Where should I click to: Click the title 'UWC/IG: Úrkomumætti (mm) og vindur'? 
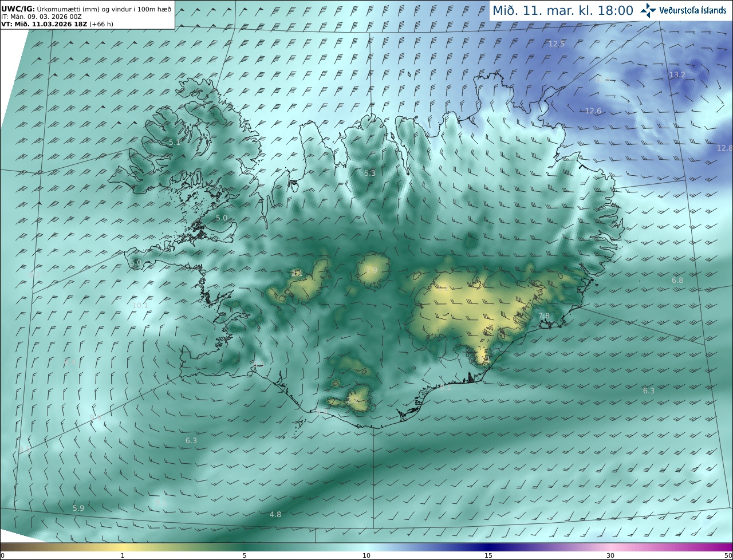87,9
